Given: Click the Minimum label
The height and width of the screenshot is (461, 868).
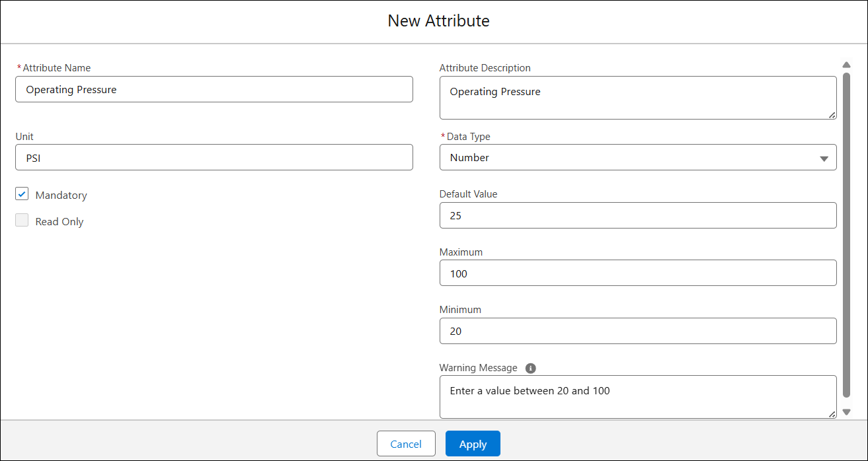Looking at the screenshot, I should [460, 309].
